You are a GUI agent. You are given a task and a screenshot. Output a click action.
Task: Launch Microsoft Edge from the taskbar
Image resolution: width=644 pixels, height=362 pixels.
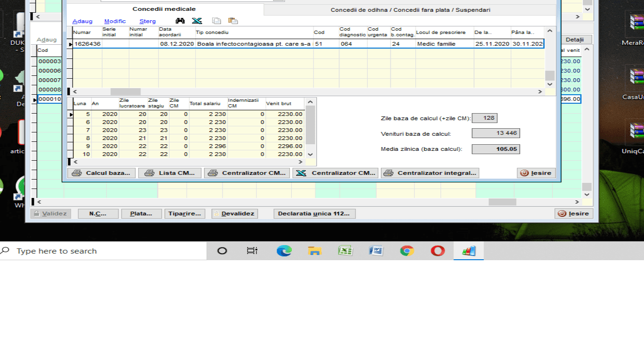tap(284, 251)
